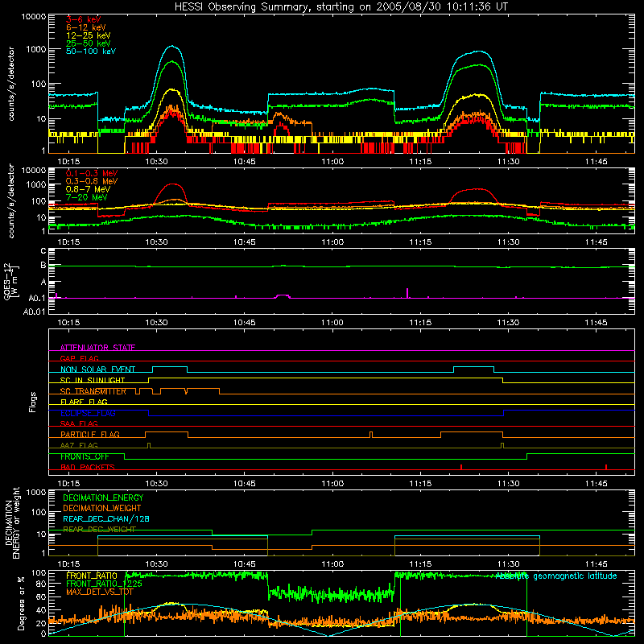Select the FRONT_RATIO_1225 legend label
Viewport: 644px width, 644px height.
point(104,584)
